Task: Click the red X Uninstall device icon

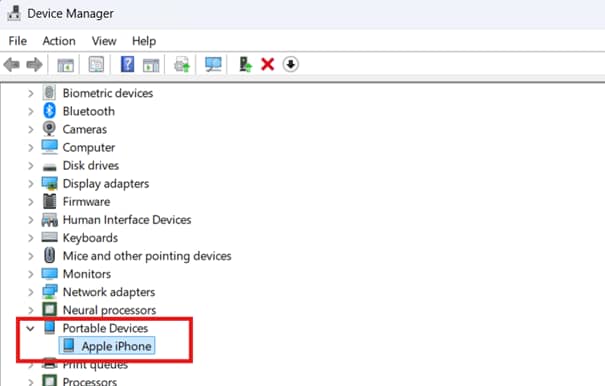Action: 267,64
